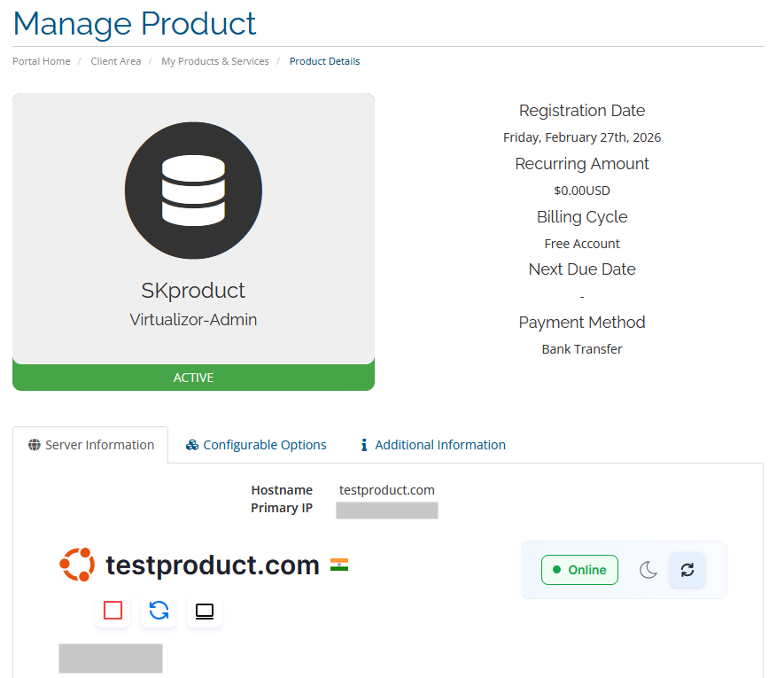Open the VNC console laptop icon
This screenshot has height=678, width=784.
[x=205, y=611]
